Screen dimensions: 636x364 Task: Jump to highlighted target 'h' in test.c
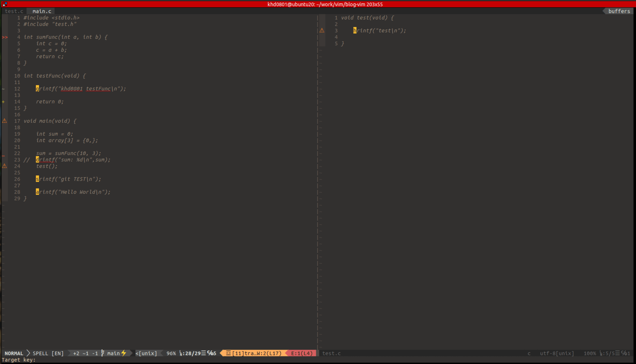click(x=355, y=31)
